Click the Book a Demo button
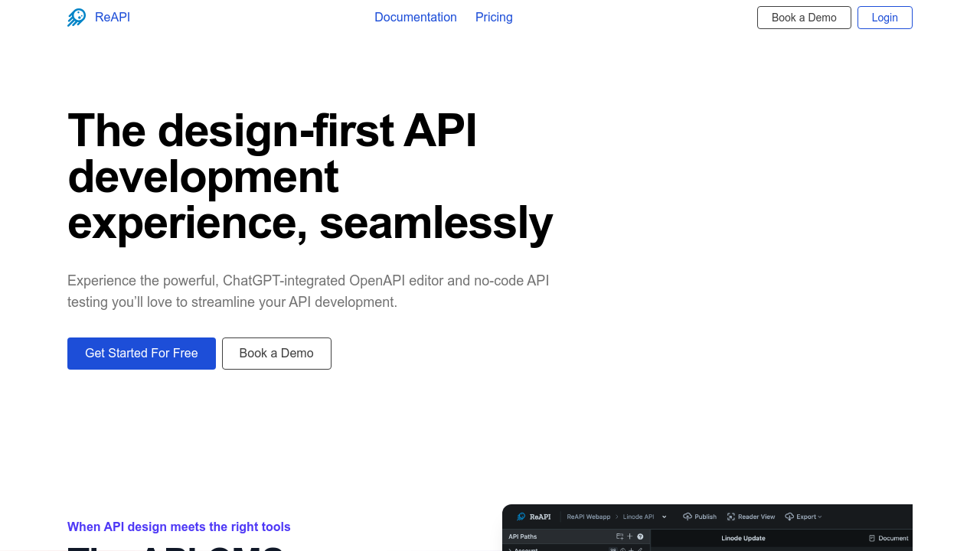 click(x=276, y=353)
